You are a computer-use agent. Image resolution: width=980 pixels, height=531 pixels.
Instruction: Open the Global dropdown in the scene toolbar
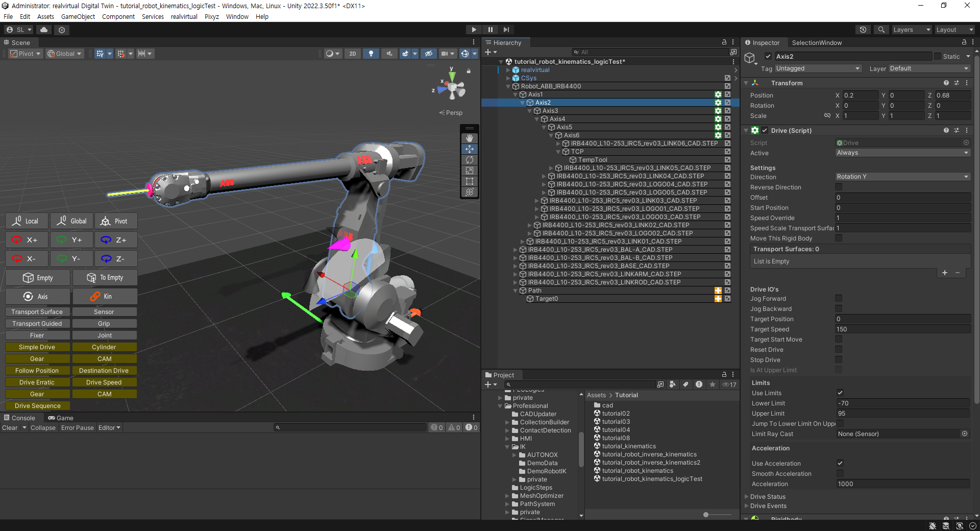point(64,54)
